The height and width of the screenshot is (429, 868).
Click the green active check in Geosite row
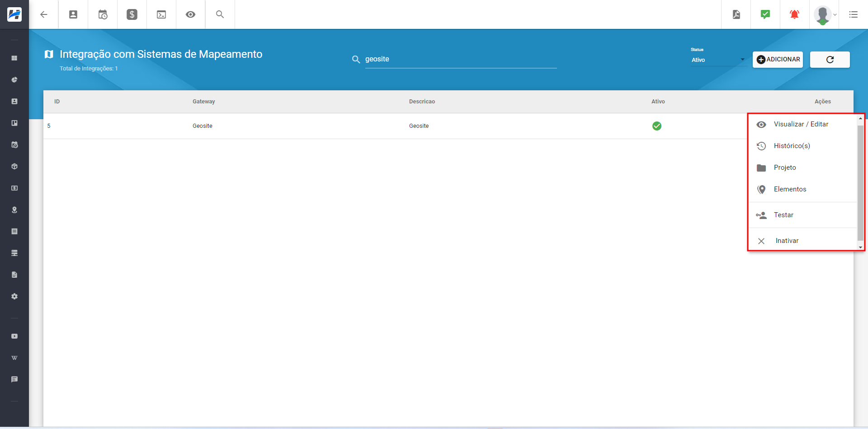[657, 126]
